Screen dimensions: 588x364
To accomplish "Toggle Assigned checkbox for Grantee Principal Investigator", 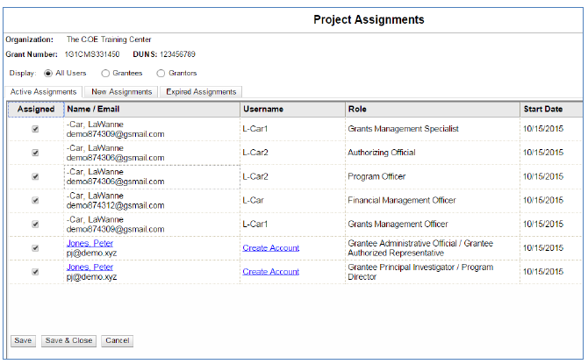I will click(35, 272).
